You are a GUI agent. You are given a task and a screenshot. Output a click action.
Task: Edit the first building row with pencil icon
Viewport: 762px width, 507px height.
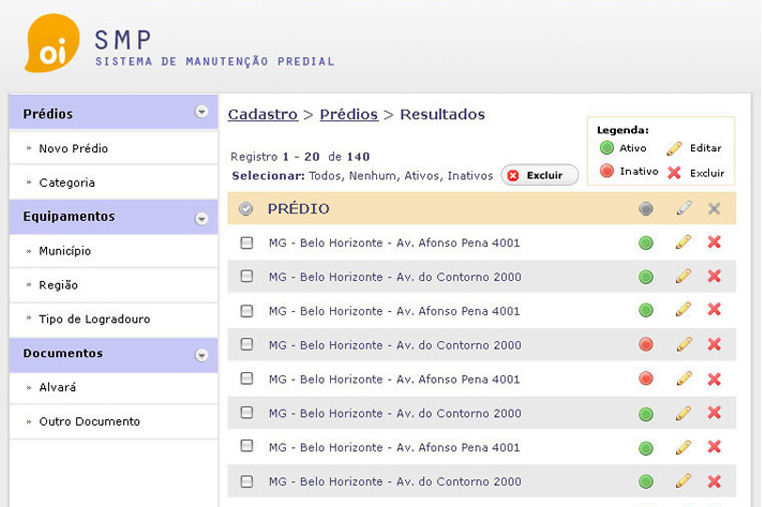click(x=684, y=242)
